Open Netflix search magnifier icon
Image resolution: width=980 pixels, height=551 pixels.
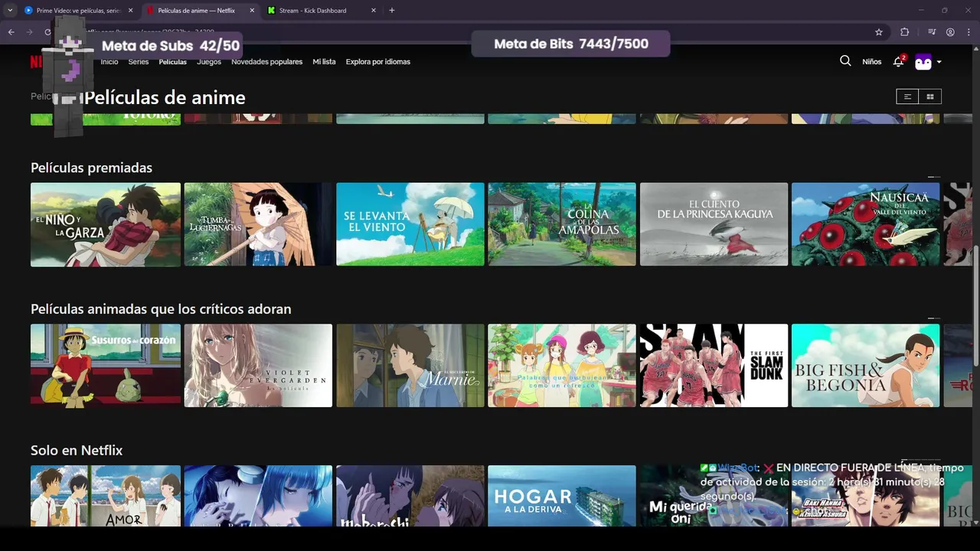(x=845, y=61)
